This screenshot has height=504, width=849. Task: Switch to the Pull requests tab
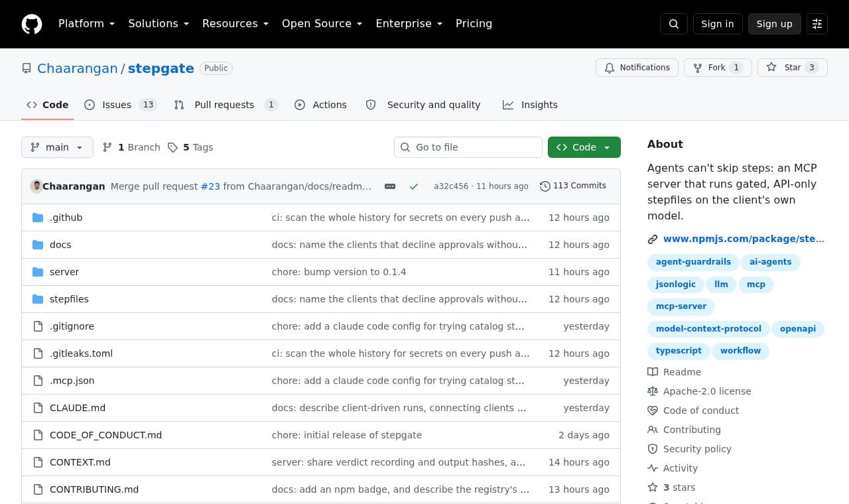click(226, 105)
